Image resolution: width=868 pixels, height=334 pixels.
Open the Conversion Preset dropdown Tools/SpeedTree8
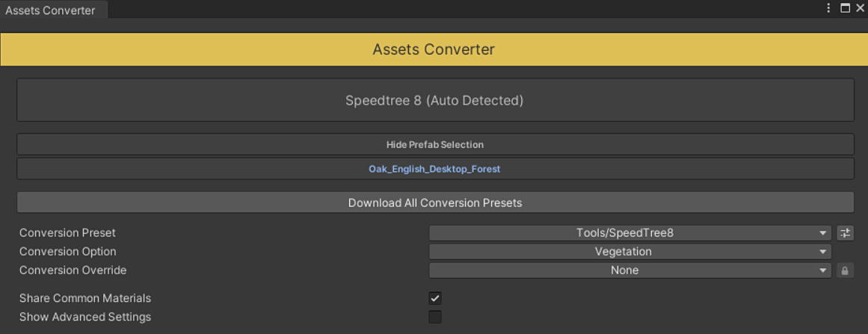coord(630,233)
